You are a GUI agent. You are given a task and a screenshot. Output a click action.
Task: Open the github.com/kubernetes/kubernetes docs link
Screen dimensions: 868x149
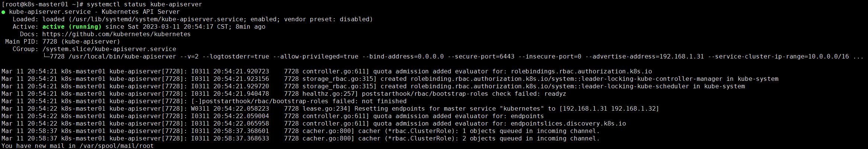[116, 34]
